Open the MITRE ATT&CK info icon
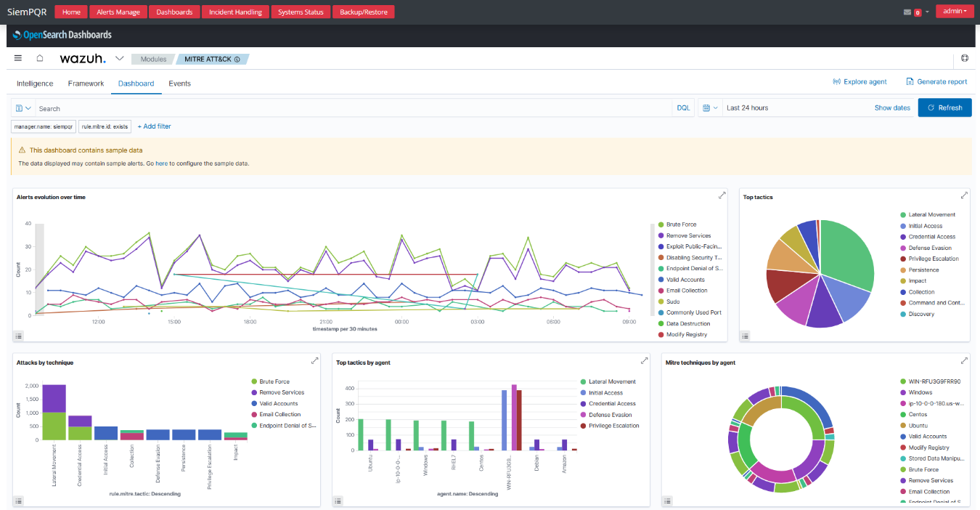 point(237,59)
